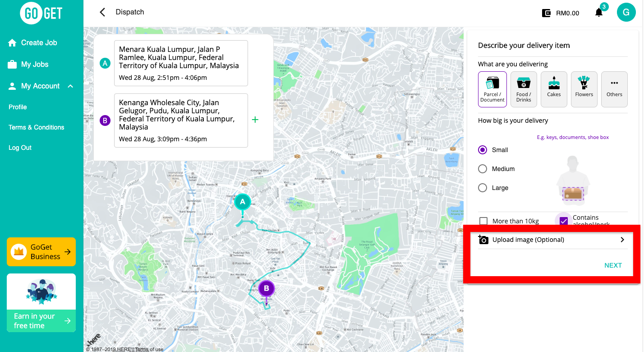Select the Parcel / Document item type
The image size is (644, 352).
click(492, 89)
